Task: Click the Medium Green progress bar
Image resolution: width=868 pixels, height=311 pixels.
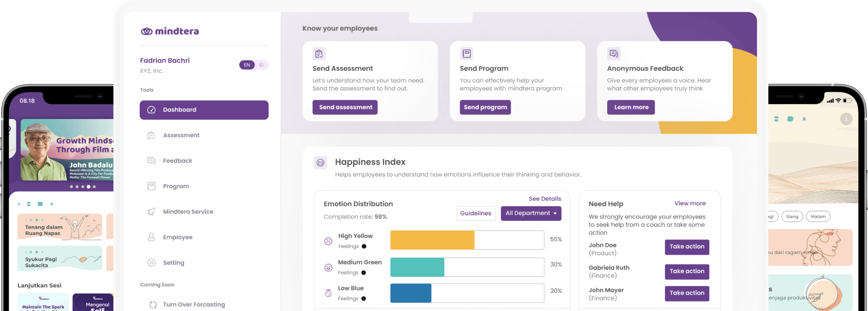Action: (467, 267)
